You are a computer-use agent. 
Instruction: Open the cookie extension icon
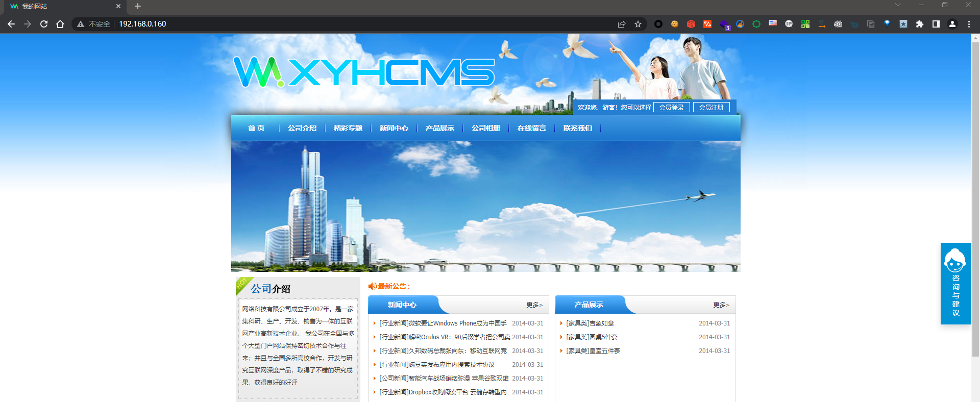pos(675,24)
